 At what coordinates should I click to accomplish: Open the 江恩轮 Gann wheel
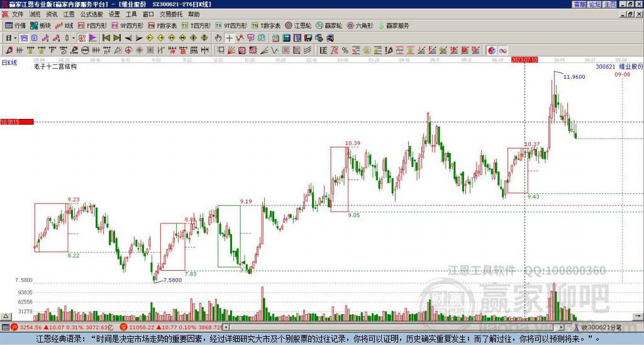(299, 25)
